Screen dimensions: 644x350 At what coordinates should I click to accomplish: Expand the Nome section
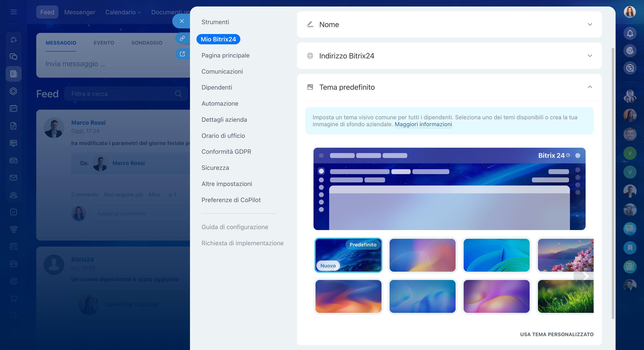pos(589,24)
